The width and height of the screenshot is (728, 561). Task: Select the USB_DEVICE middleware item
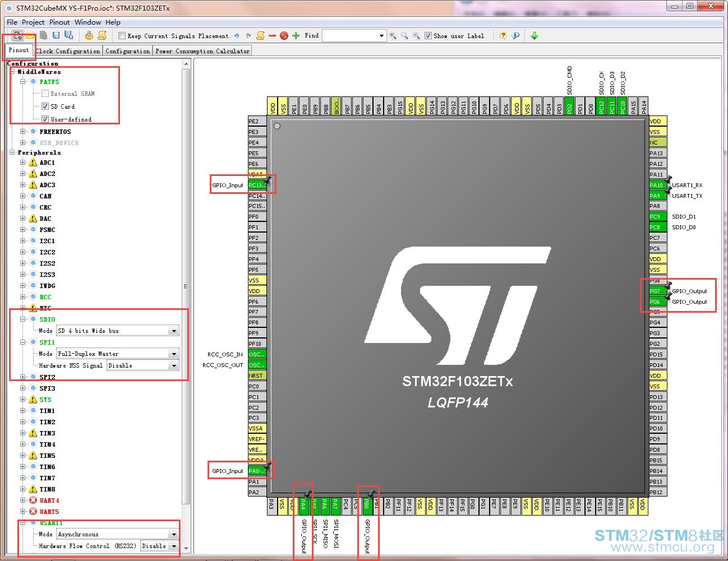59,143
